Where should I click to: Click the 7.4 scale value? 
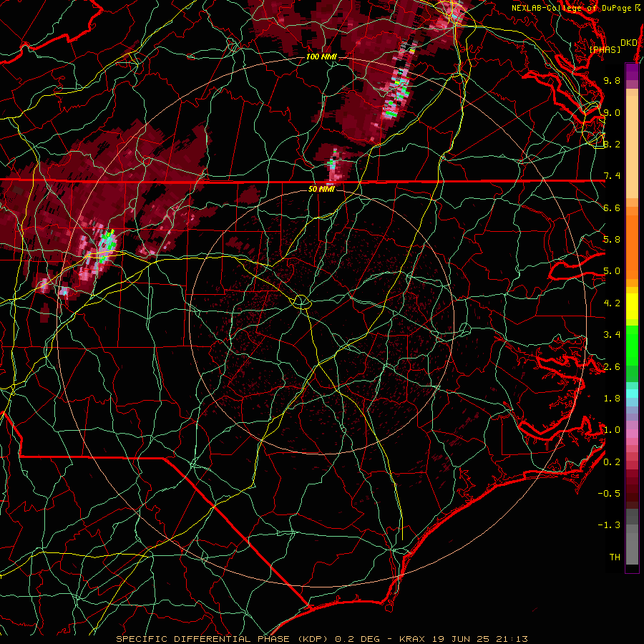612,176
